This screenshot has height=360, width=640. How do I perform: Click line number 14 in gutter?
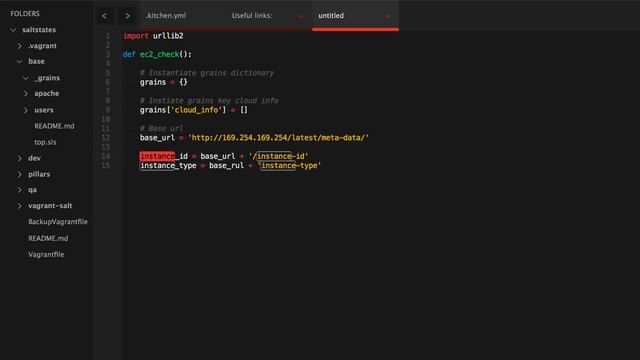(x=106, y=156)
